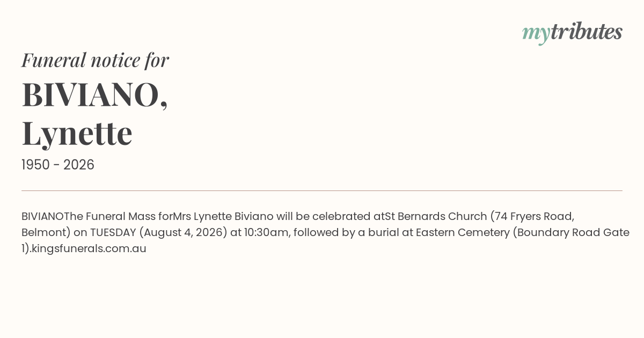This screenshot has width=644, height=338.
Task: Click the 'tributes' word in logo
Action: coord(587,32)
